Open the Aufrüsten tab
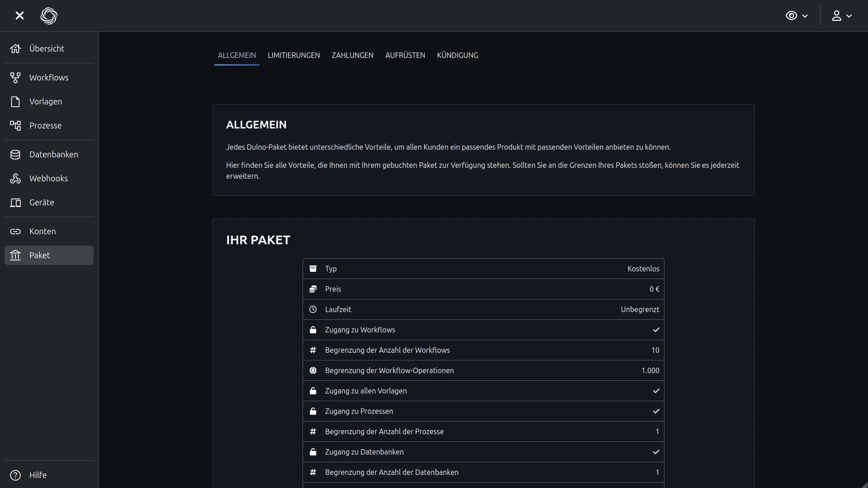Image resolution: width=868 pixels, height=488 pixels. pyautogui.click(x=405, y=55)
